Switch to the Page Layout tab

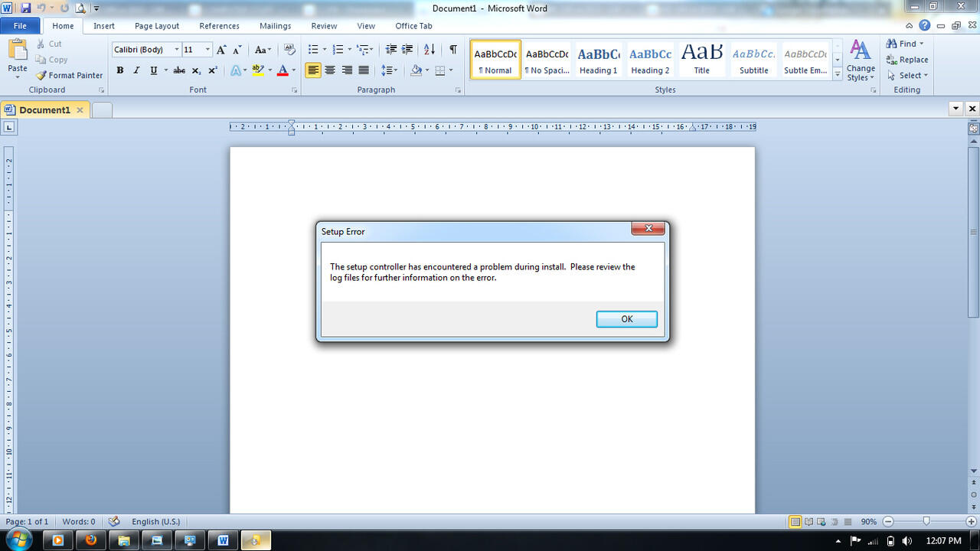(x=157, y=26)
